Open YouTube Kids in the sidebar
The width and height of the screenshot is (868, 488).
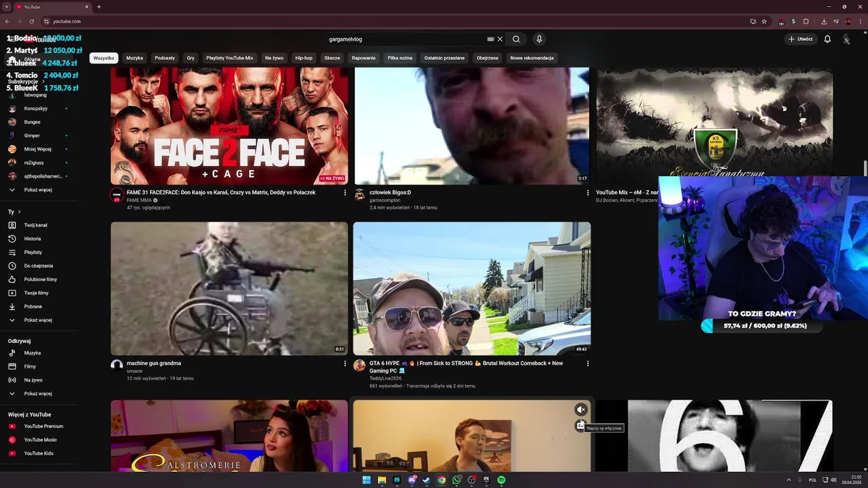[39, 453]
